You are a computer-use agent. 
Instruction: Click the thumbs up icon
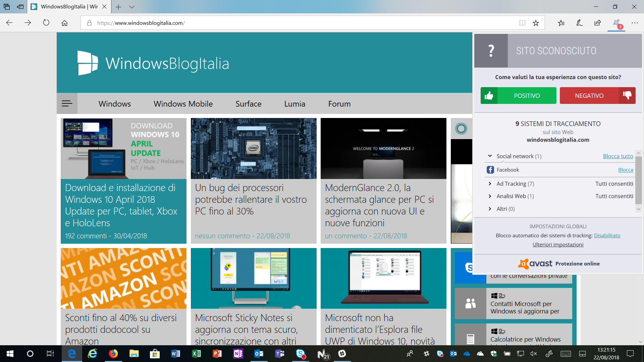(489, 96)
